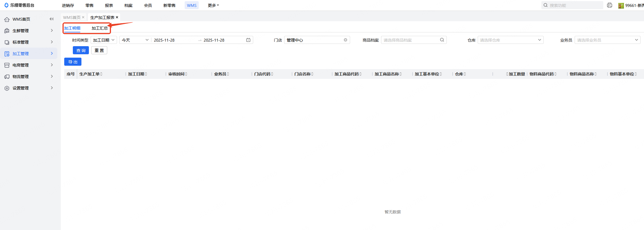
Task: Click the 重置 button
Action: (x=99, y=50)
